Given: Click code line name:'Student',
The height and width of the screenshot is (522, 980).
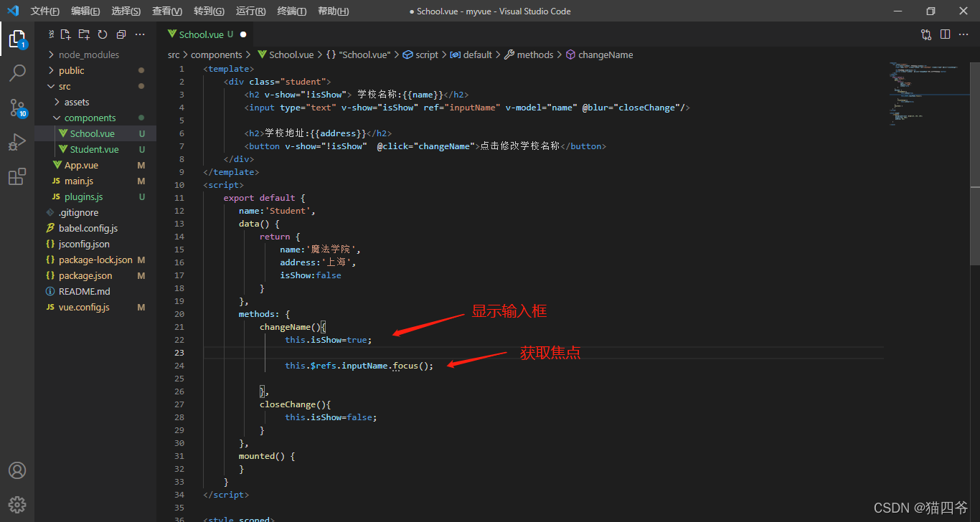Looking at the screenshot, I should coord(278,211).
